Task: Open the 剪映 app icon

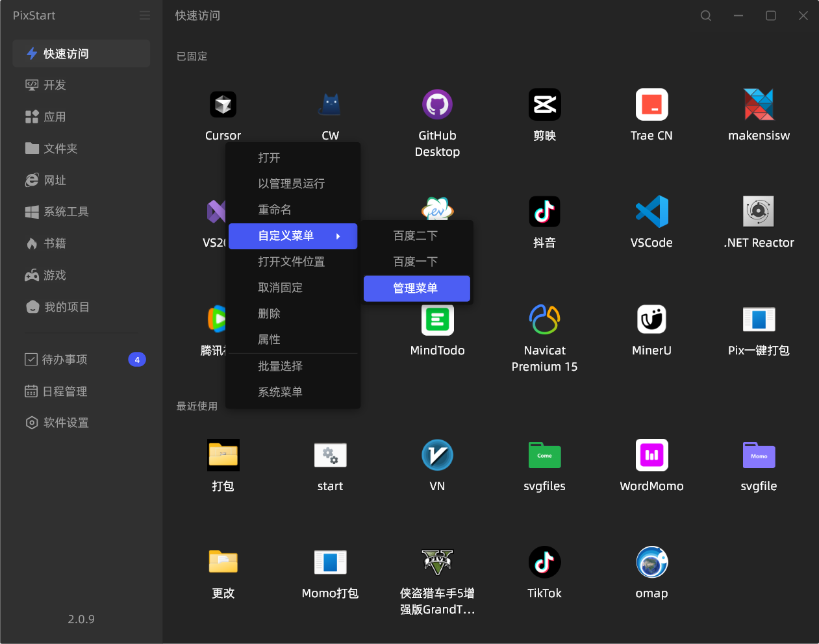Action: click(544, 105)
